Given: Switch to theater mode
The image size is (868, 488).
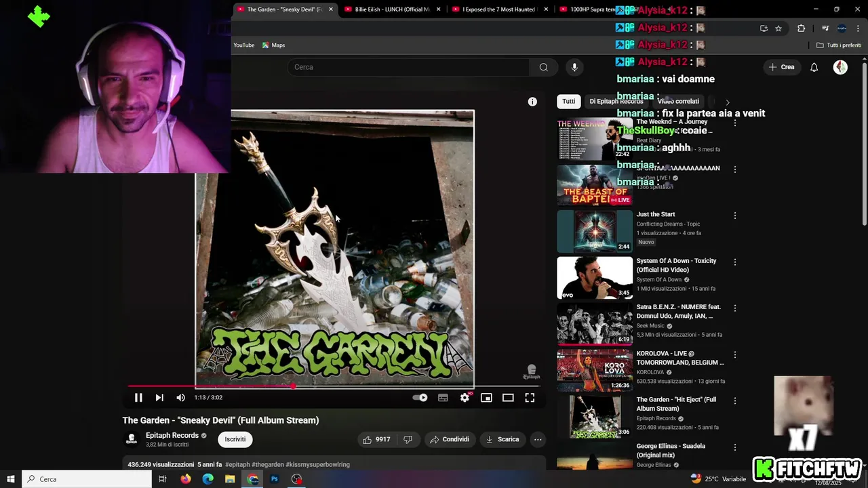Looking at the screenshot, I should coord(508,398).
